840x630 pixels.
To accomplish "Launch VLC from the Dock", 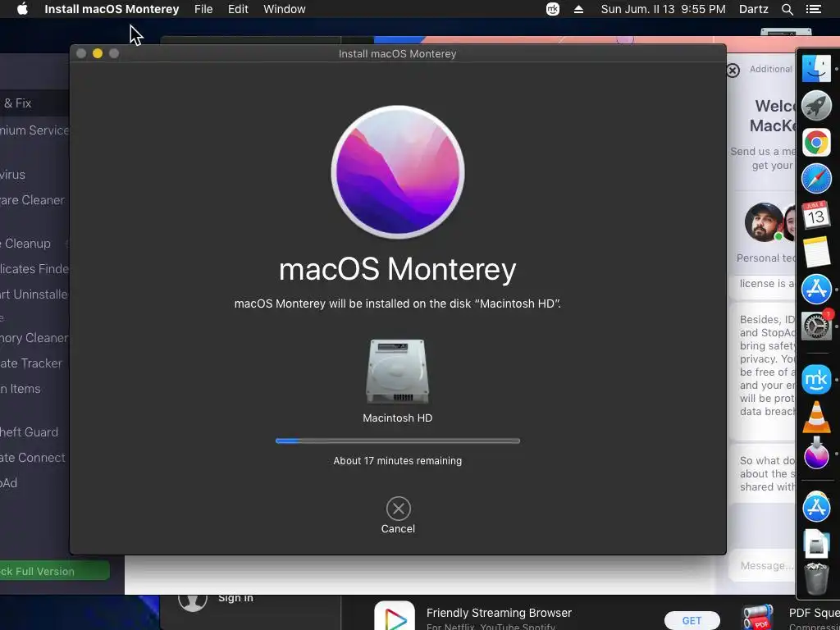I will point(816,417).
